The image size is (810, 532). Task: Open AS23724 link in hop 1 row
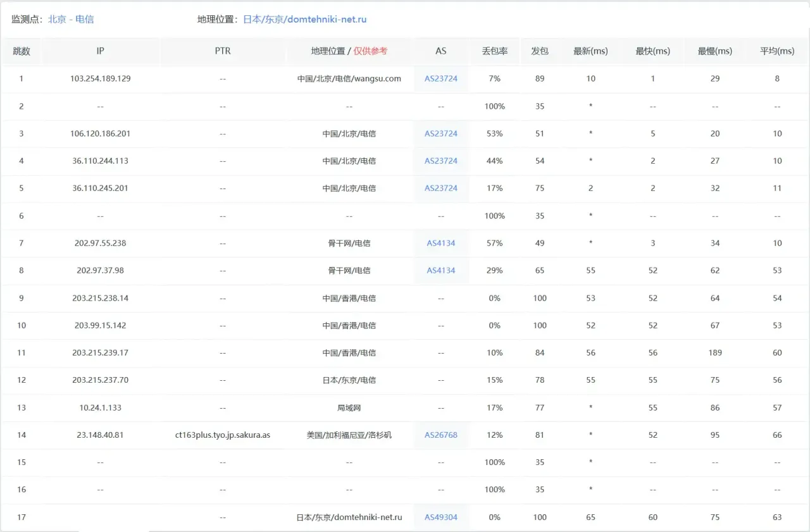point(441,78)
